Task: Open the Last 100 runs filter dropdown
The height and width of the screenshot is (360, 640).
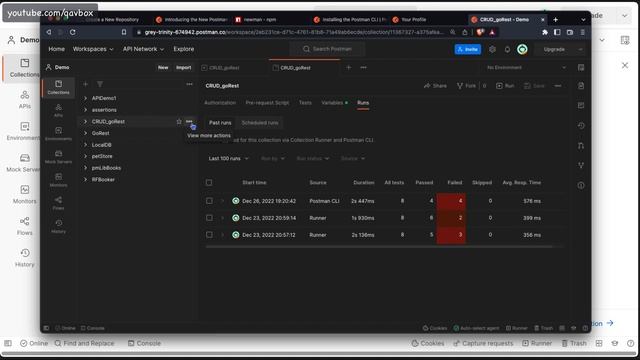Action: tap(228, 158)
